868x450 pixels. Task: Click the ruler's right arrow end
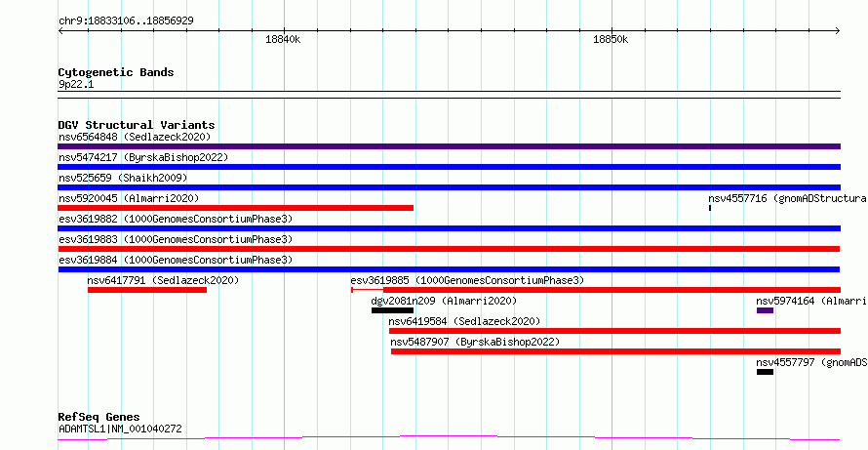click(838, 31)
